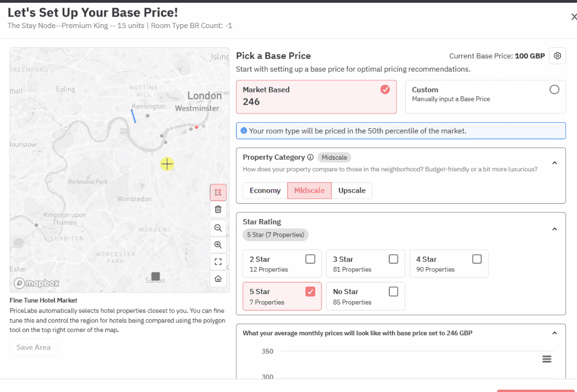
Task: Uncheck the 5 Star properties checkbox
Action: pyautogui.click(x=311, y=291)
